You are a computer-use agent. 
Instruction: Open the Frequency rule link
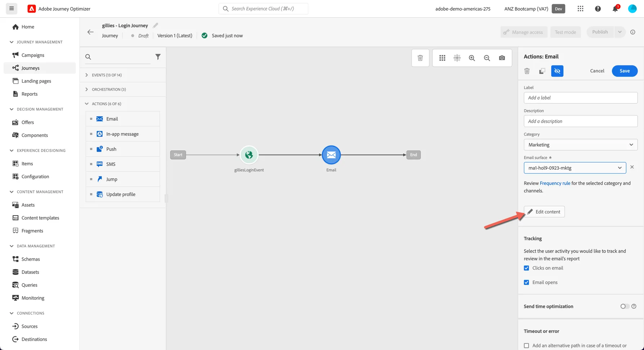(555, 183)
